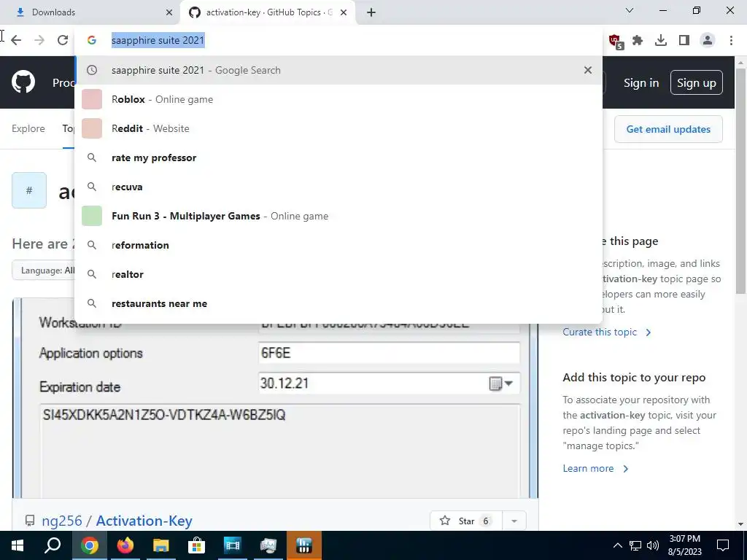This screenshot has height=560, width=747.
Task: Choose the restaurants near me suggestion
Action: (x=338, y=303)
